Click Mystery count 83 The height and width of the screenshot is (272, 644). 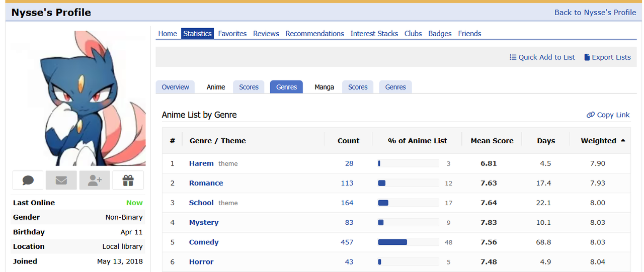349,222
